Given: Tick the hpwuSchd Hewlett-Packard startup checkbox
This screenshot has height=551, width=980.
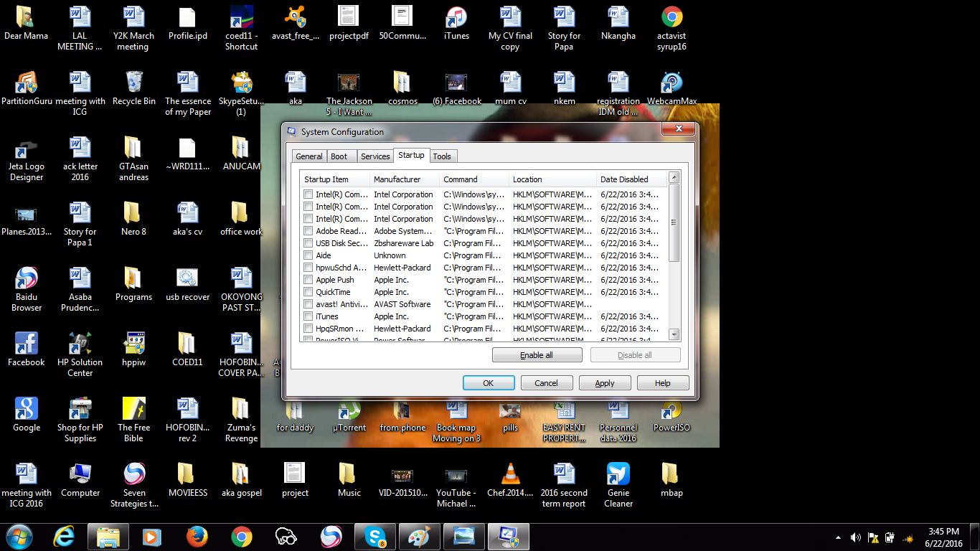Looking at the screenshot, I should pos(308,268).
